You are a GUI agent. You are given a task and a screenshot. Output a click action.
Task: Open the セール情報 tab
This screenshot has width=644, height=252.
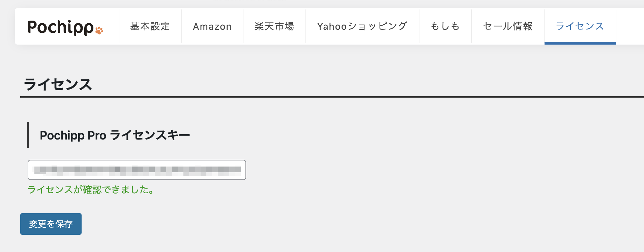[507, 26]
